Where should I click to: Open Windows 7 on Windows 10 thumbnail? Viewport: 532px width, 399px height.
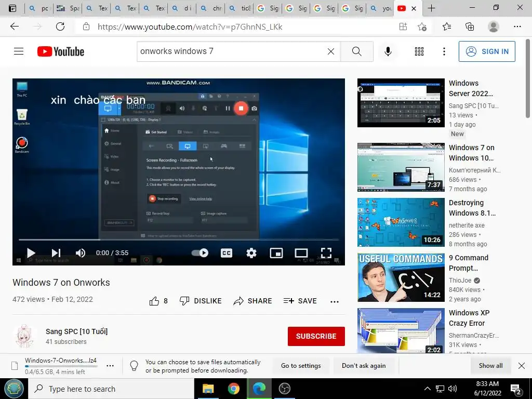click(x=401, y=167)
